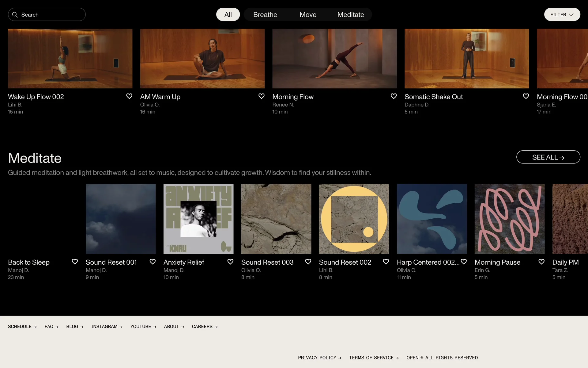
Task: Heart the Somatic Shake Out class
Action: (526, 96)
